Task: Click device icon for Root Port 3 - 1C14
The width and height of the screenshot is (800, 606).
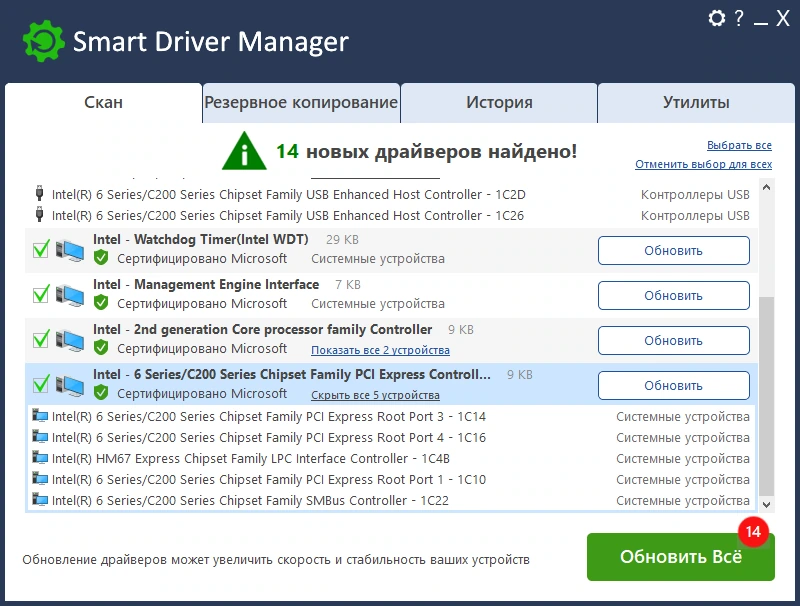Action: pos(40,416)
